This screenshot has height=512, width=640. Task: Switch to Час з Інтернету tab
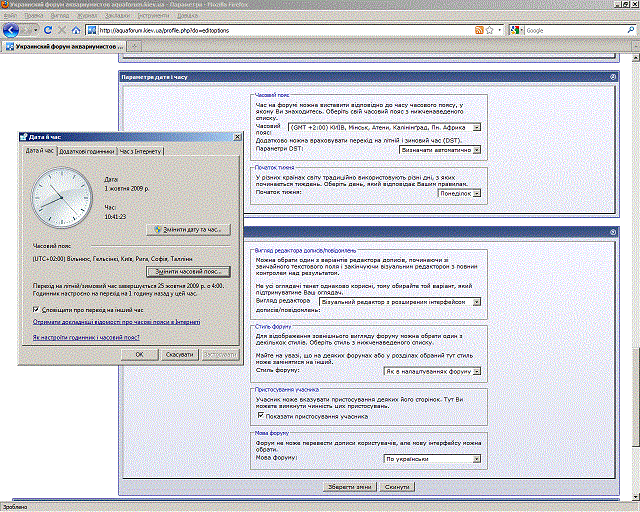click(141, 150)
